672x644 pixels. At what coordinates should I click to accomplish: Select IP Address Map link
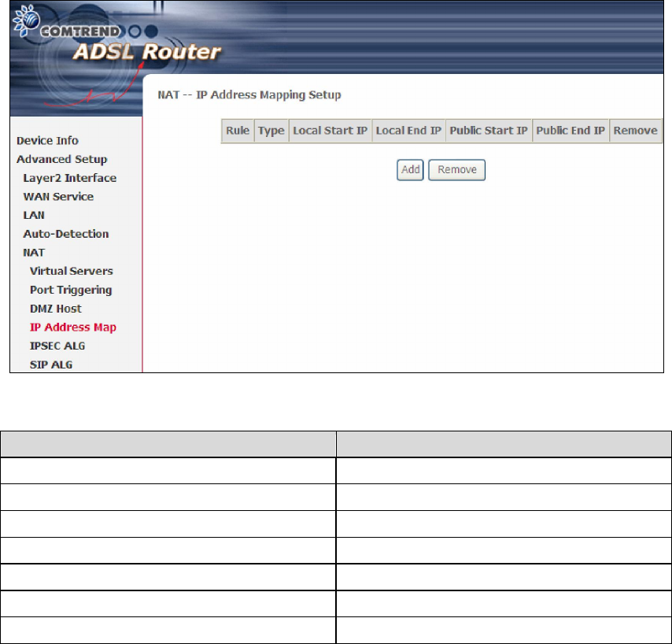[x=73, y=328]
